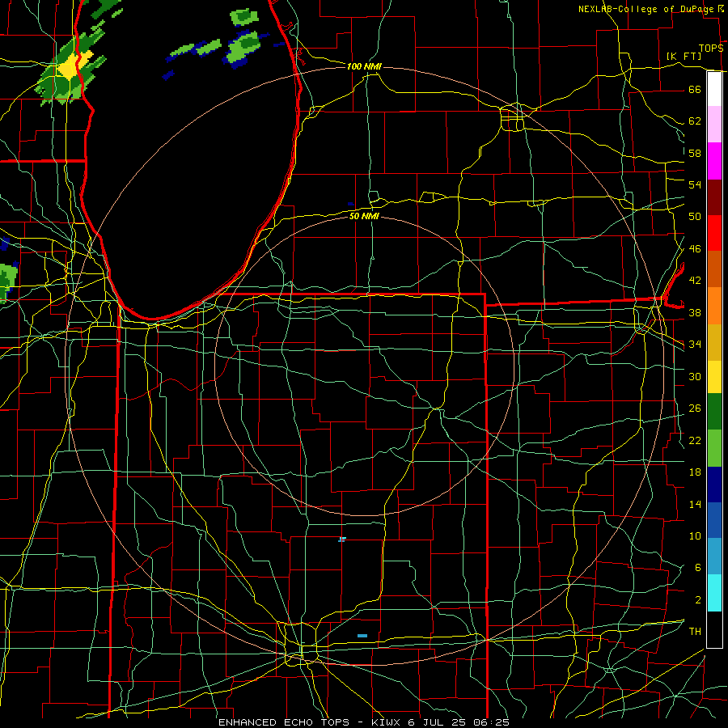Viewport: 728px width, 728px height.
Task: Select the dark red legend swatch
Action: 714,197
